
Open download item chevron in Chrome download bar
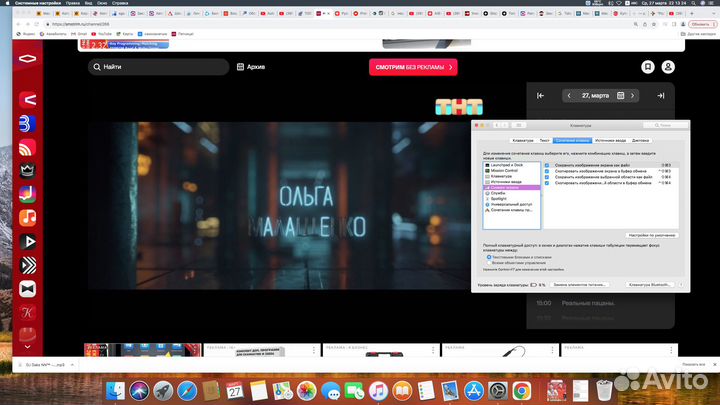pos(72,365)
